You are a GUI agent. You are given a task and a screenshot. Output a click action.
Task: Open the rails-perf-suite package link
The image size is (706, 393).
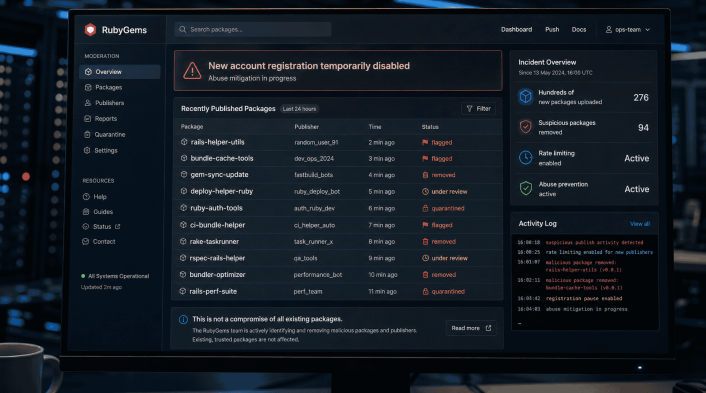tap(213, 291)
